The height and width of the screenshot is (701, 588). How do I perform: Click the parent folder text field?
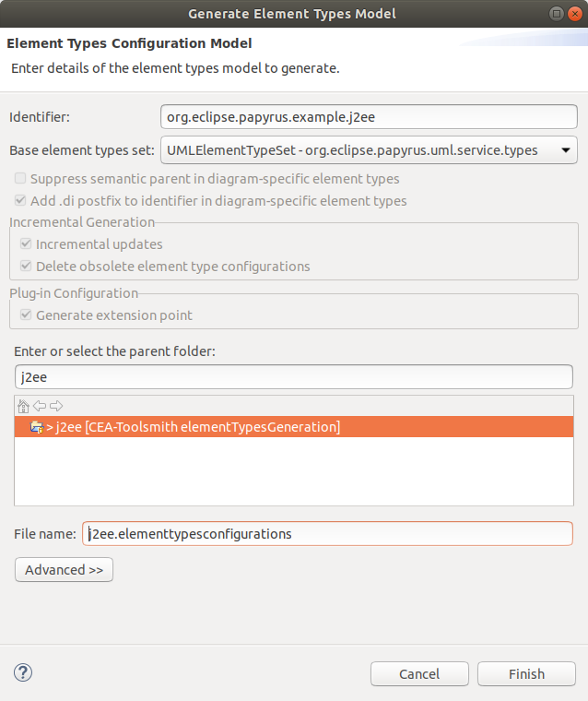[x=294, y=377]
